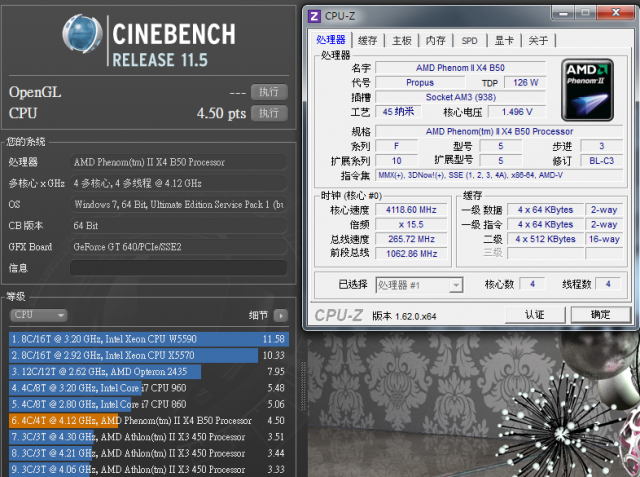Click the 指令集 instruction set value
The image size is (640, 477).
(499, 175)
